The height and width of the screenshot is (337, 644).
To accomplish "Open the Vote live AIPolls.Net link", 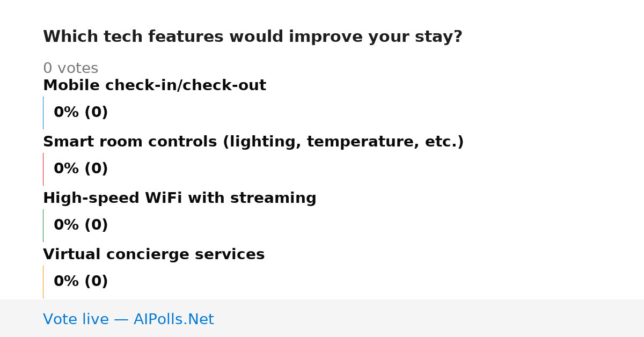I will (x=128, y=319).
